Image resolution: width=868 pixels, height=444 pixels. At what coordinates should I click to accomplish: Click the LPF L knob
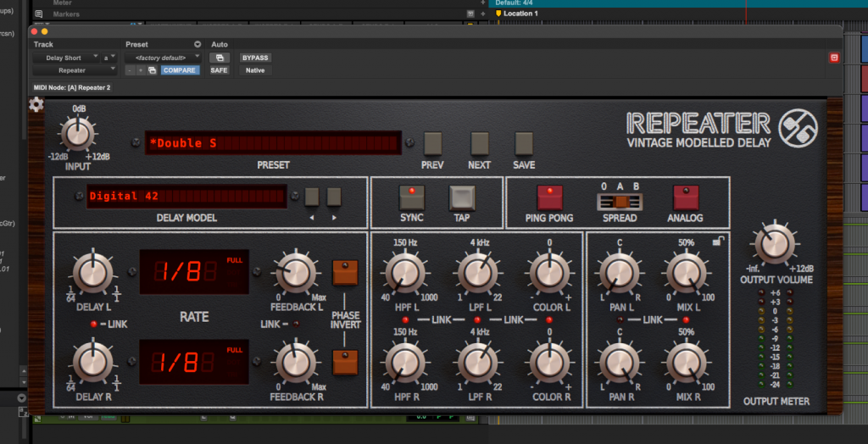coord(476,274)
